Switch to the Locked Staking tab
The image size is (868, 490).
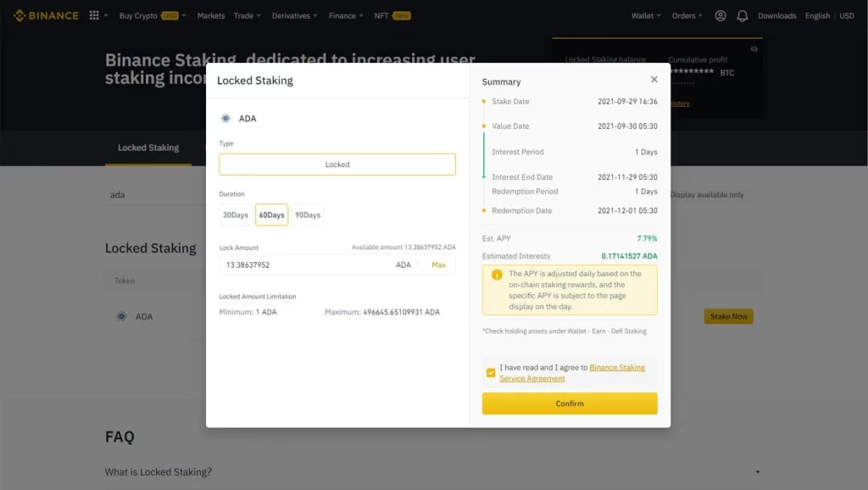click(x=148, y=148)
